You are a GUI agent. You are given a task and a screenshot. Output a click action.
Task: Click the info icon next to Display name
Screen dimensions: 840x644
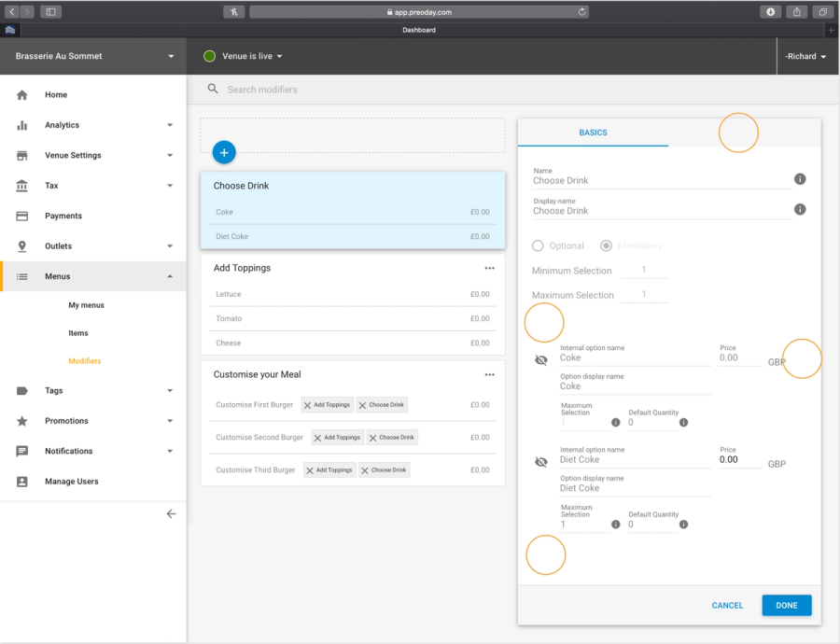coord(800,209)
